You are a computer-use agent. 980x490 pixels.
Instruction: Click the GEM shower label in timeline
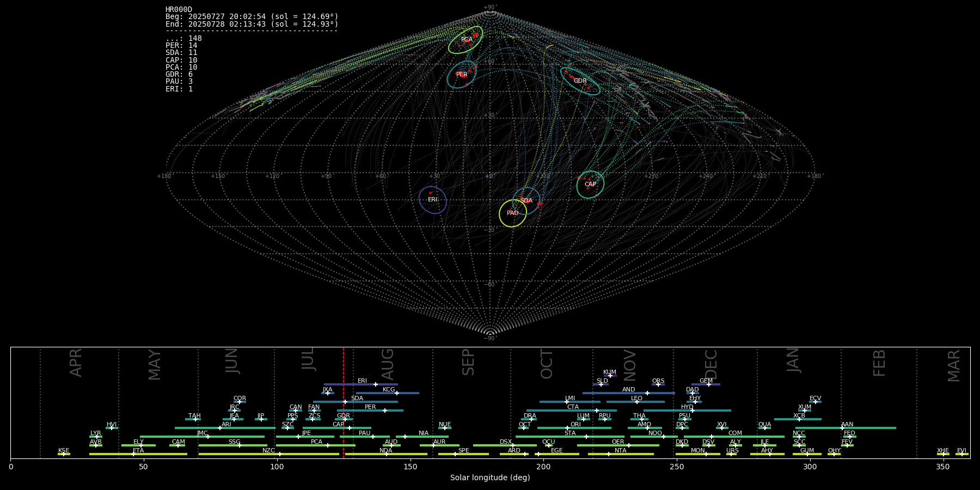click(706, 381)
